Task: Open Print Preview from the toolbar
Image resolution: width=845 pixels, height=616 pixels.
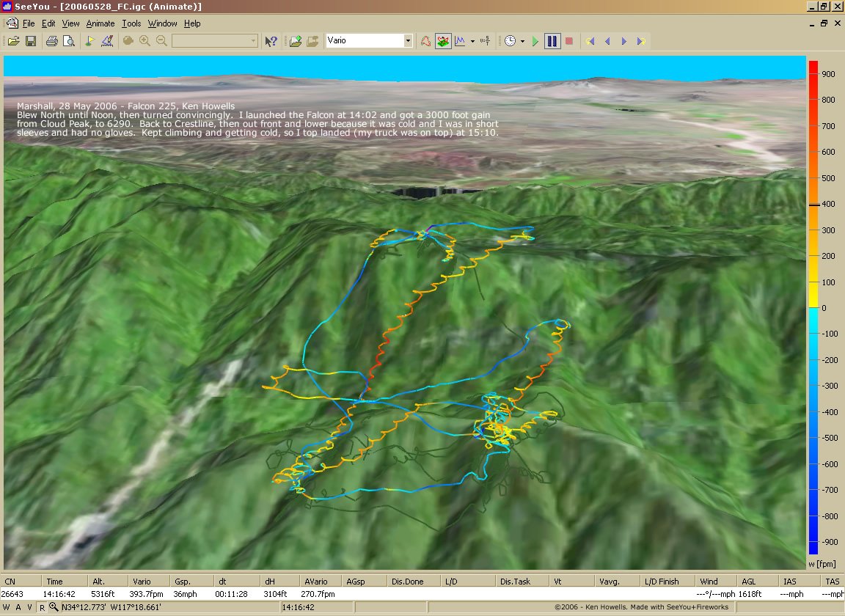Action: coord(68,41)
